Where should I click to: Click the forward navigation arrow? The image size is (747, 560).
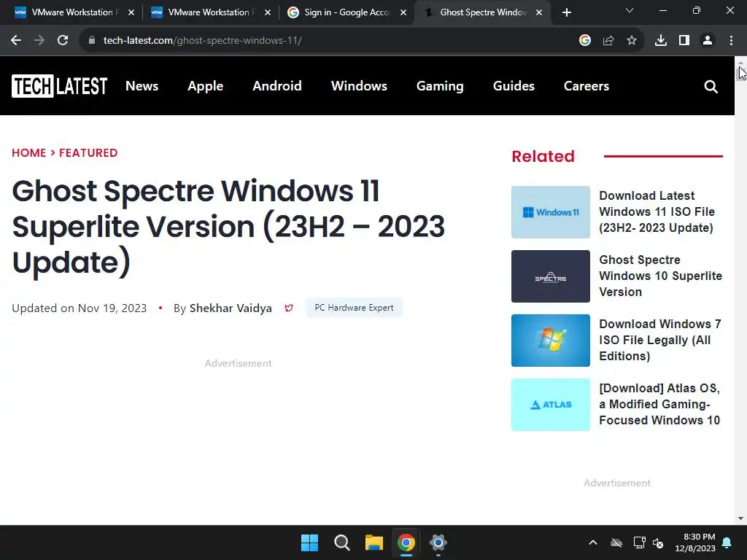(39, 41)
